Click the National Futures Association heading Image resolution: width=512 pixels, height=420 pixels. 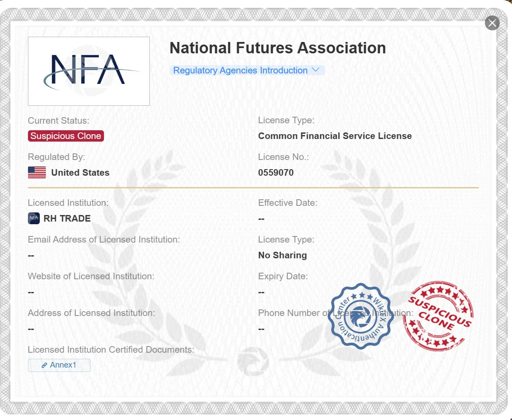point(277,48)
